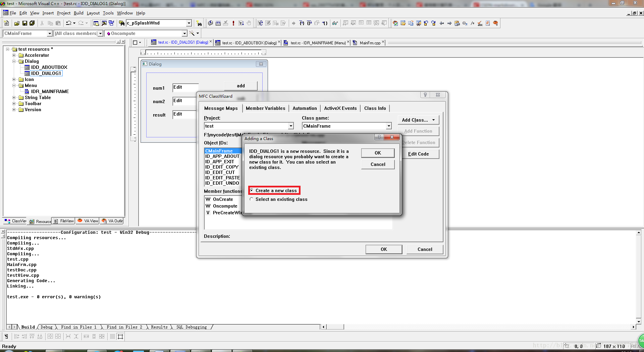Viewport: 644px width, 352px height.
Task: Click the Visual Assist back arrow icon
Action: [x=442, y=23]
